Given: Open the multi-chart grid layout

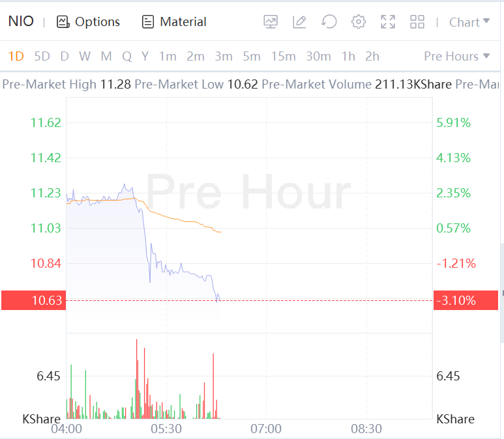Looking at the screenshot, I should (417, 21).
